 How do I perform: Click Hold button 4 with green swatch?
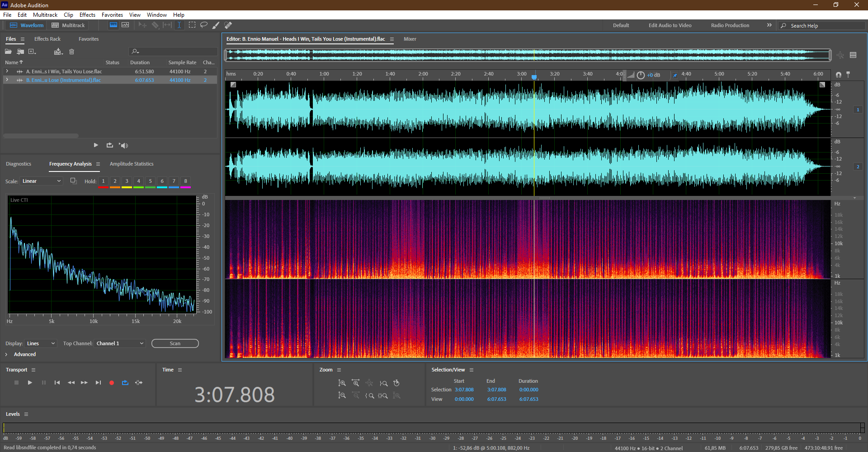[138, 181]
